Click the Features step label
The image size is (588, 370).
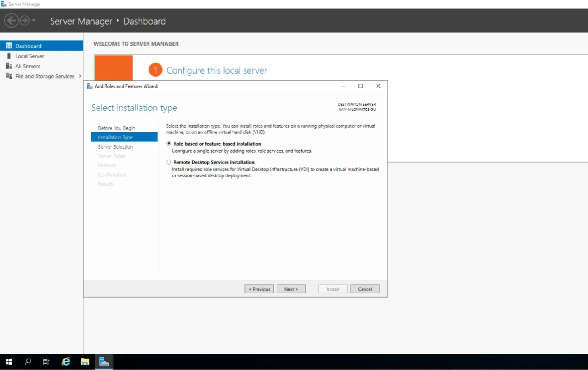tap(107, 165)
